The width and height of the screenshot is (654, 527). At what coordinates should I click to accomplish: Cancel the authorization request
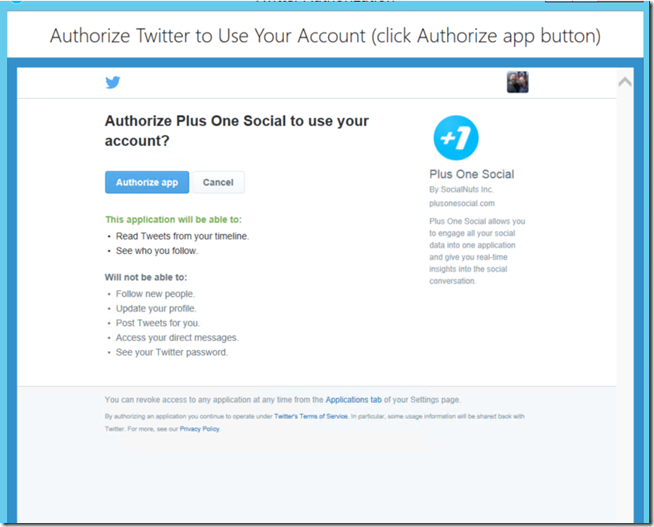pos(218,182)
